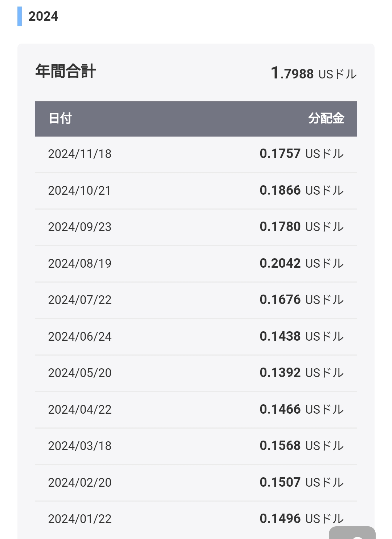
Task: Select the 年間合計 label
Action: (x=65, y=71)
